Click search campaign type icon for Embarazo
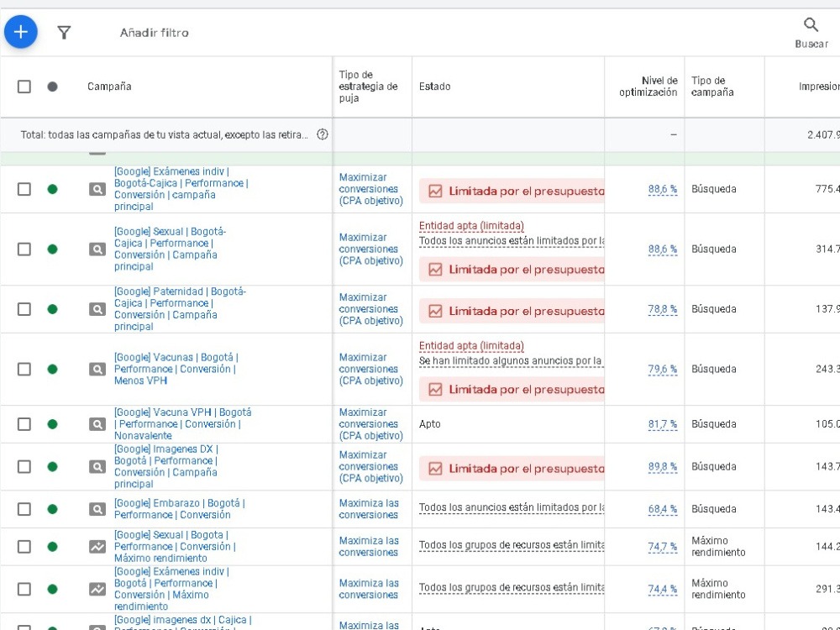The width and height of the screenshot is (840, 630). tap(97, 509)
